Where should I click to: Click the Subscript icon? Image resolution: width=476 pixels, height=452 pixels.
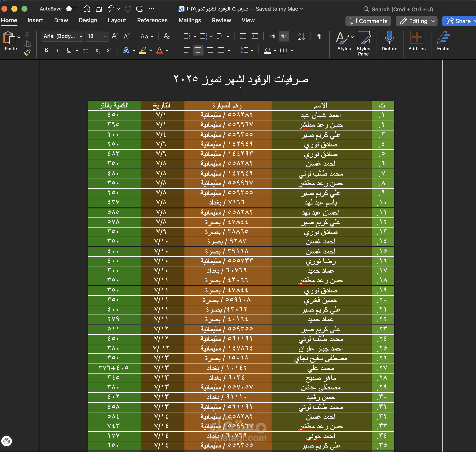click(97, 50)
